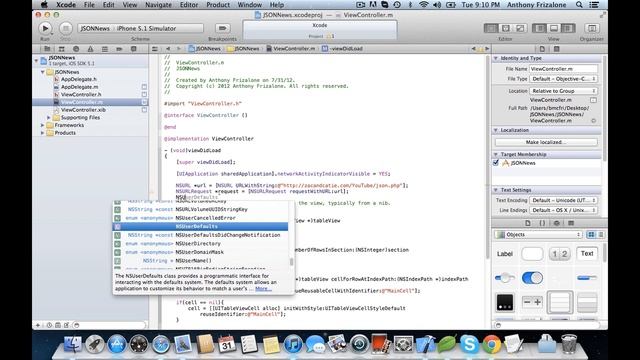Select the Assistant editor
The height and width of the screenshot is (360, 640).
point(505,28)
